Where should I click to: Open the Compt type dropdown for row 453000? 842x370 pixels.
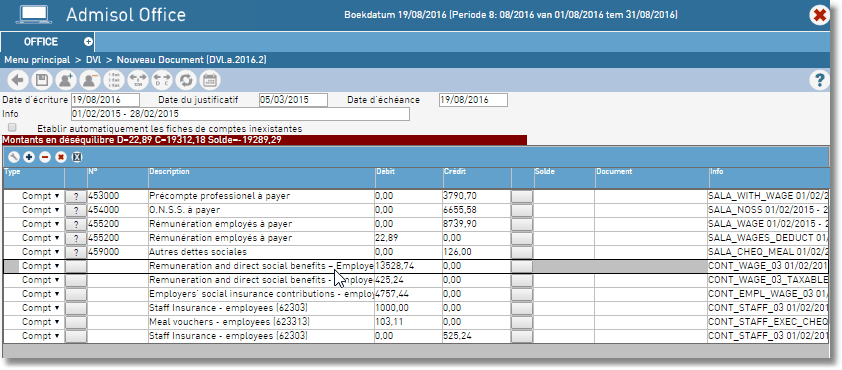pyautogui.click(x=40, y=196)
